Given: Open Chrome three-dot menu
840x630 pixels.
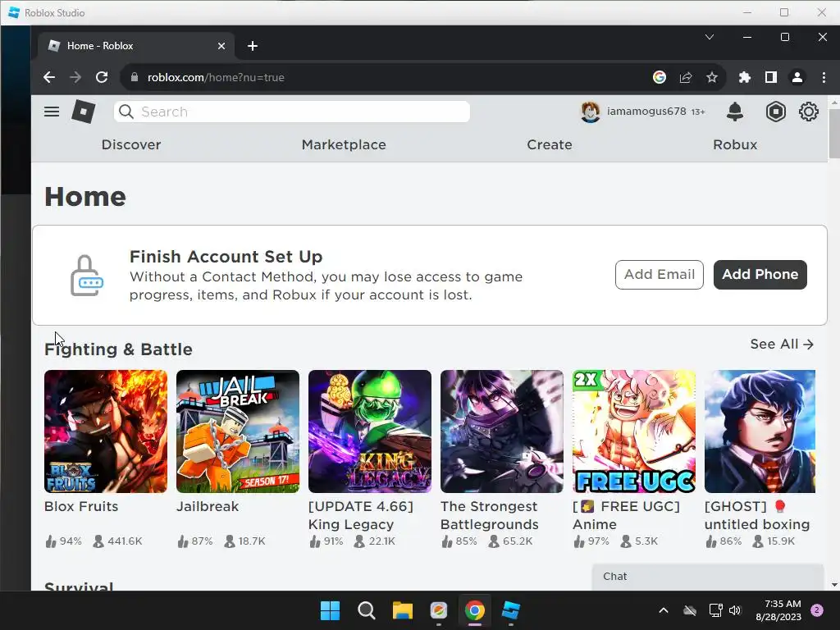Looking at the screenshot, I should click(x=824, y=77).
